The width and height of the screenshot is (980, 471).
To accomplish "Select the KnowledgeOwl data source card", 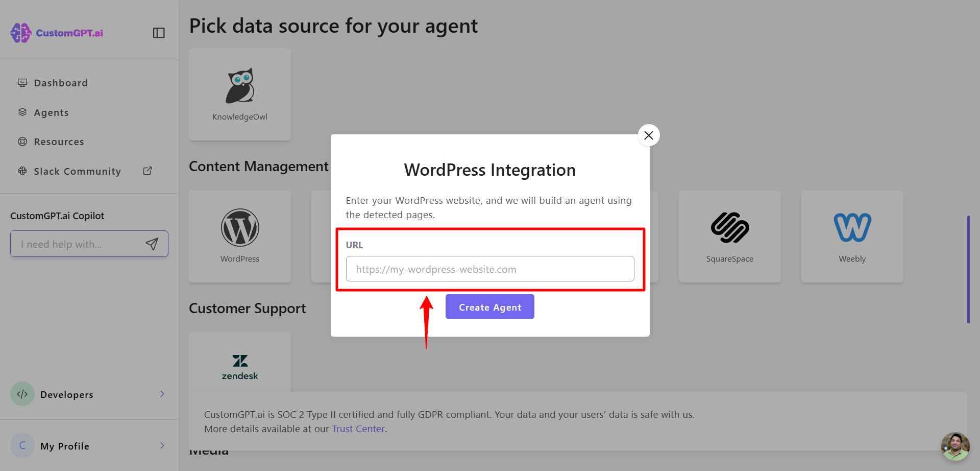I will click(x=240, y=95).
